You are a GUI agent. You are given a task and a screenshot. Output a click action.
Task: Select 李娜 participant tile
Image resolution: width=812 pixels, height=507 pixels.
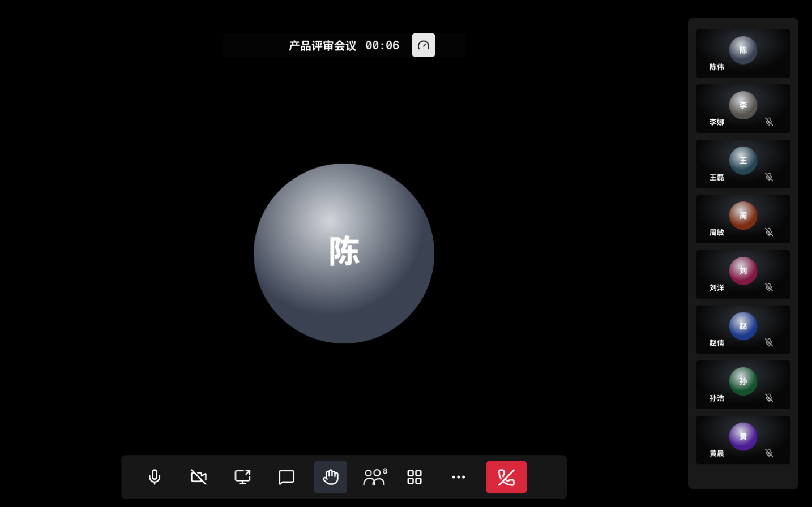743,109
